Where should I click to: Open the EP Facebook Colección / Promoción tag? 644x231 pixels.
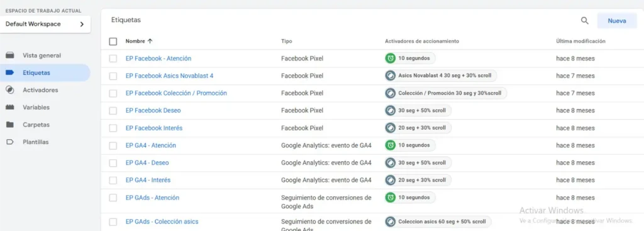point(176,93)
